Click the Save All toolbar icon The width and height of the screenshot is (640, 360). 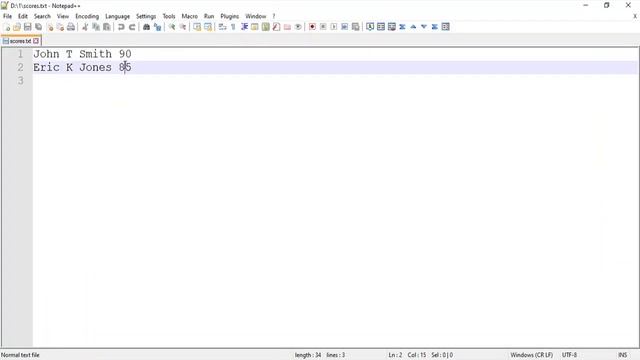38,27
